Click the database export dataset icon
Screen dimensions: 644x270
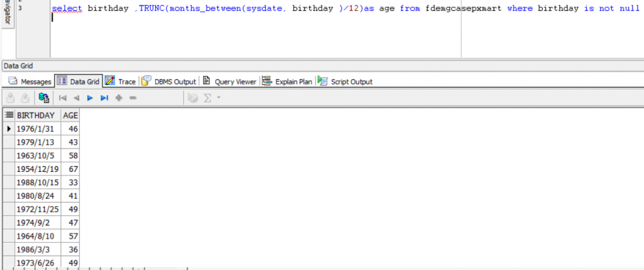(x=44, y=98)
